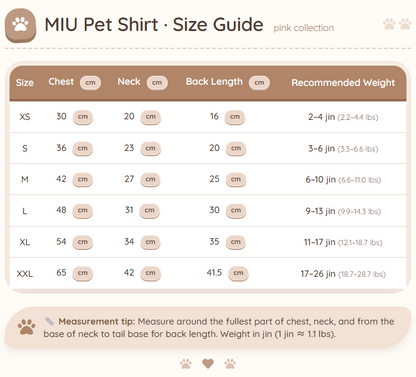Click the cm badge beside Chest header

tap(90, 83)
